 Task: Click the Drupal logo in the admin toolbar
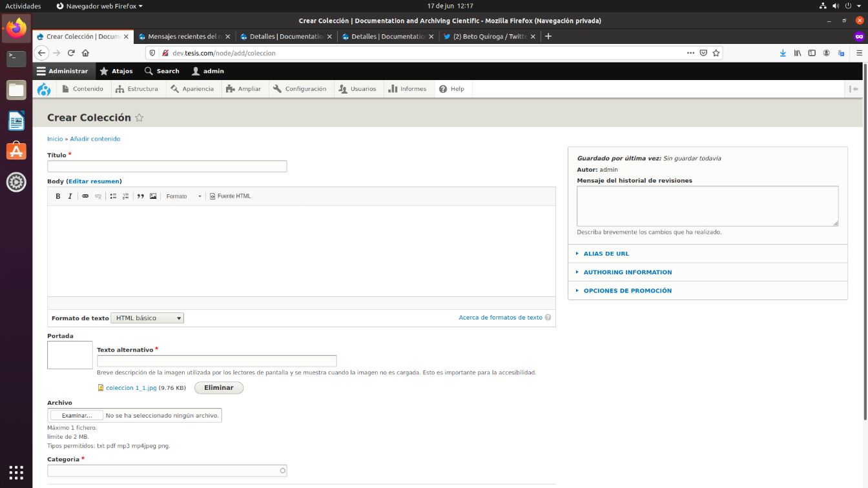(x=43, y=88)
